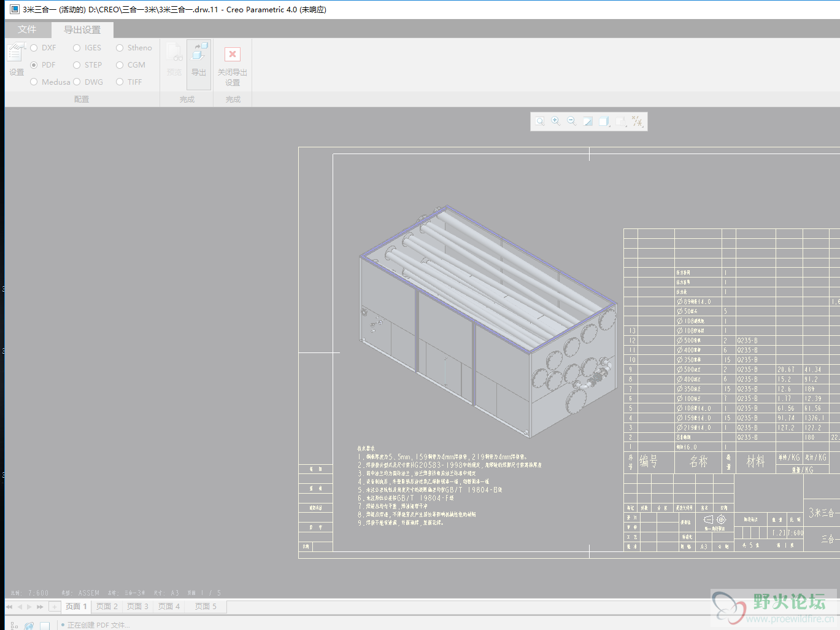Viewport: 840px width, 630px height.
Task: Switch to the 导出设置 ribbon tab
Action: 82,29
